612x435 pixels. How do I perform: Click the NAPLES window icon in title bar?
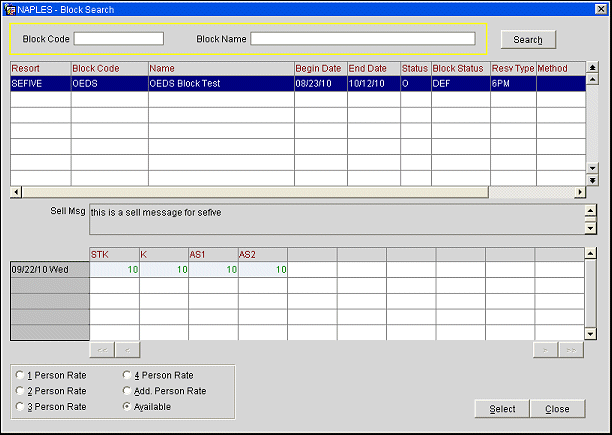click(10, 9)
